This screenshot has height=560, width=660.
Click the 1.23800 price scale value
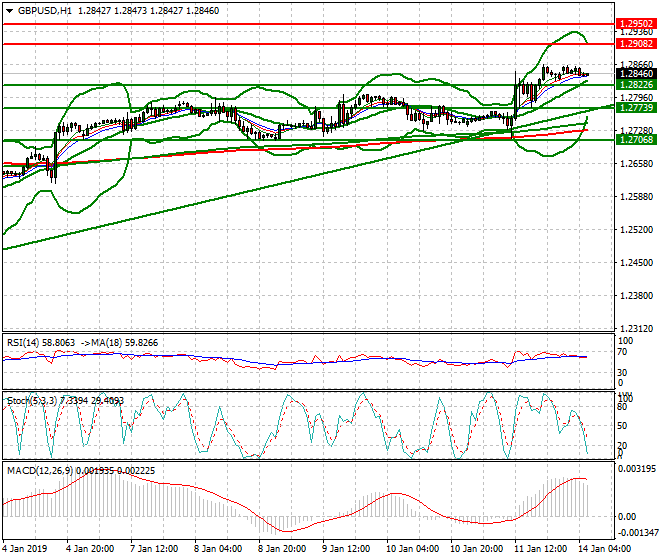point(636,296)
